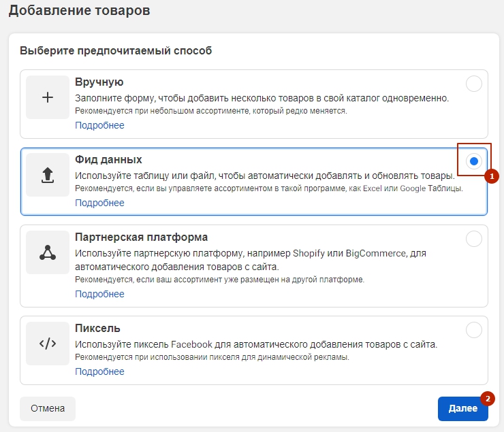Viewport: 504px width, 432px height.
Task: Open Подробнее link under Фид данных
Action: pyautogui.click(x=99, y=203)
